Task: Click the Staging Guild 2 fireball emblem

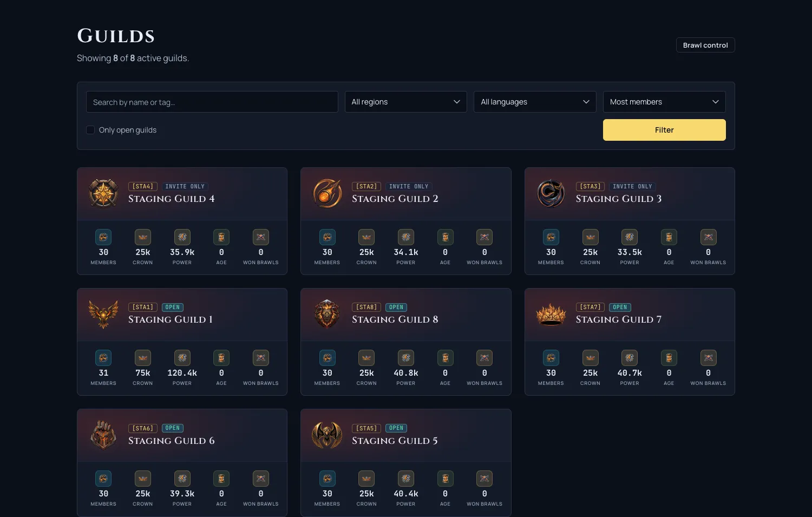Action: pyautogui.click(x=327, y=193)
